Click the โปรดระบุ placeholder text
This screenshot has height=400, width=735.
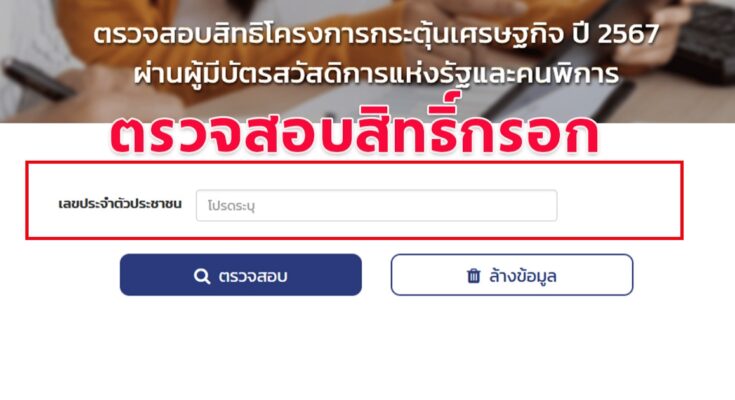231,206
